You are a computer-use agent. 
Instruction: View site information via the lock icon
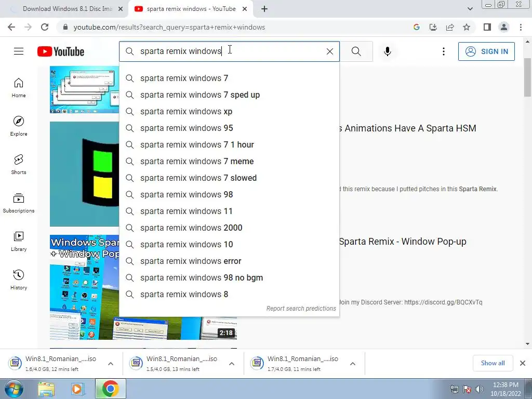tap(65, 27)
